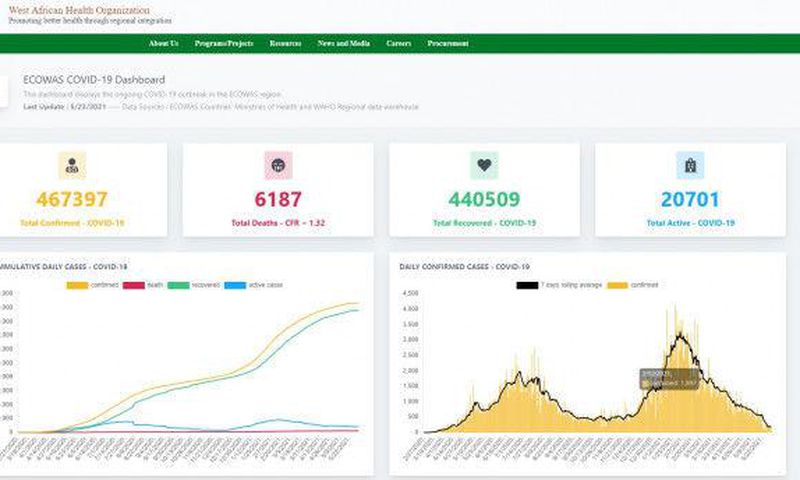Screen dimensions: 800x480
Task: Click the Total Confirmed - COVID-19 label
Action: [x=72, y=223]
